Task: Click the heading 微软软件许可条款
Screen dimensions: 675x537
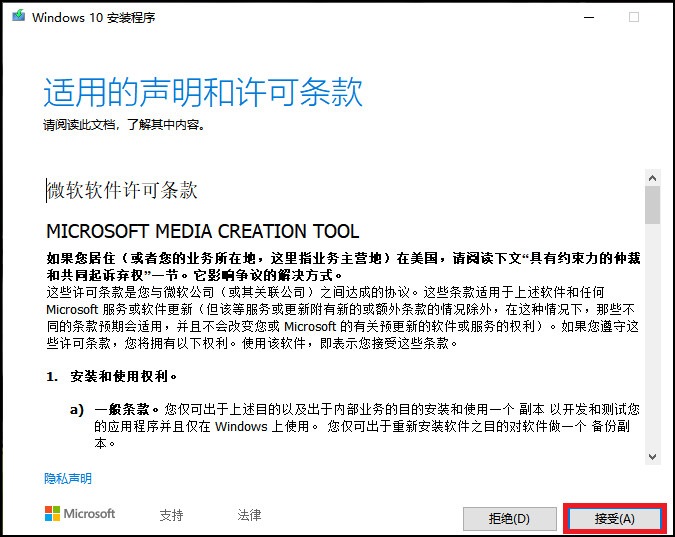Action: coord(122,190)
